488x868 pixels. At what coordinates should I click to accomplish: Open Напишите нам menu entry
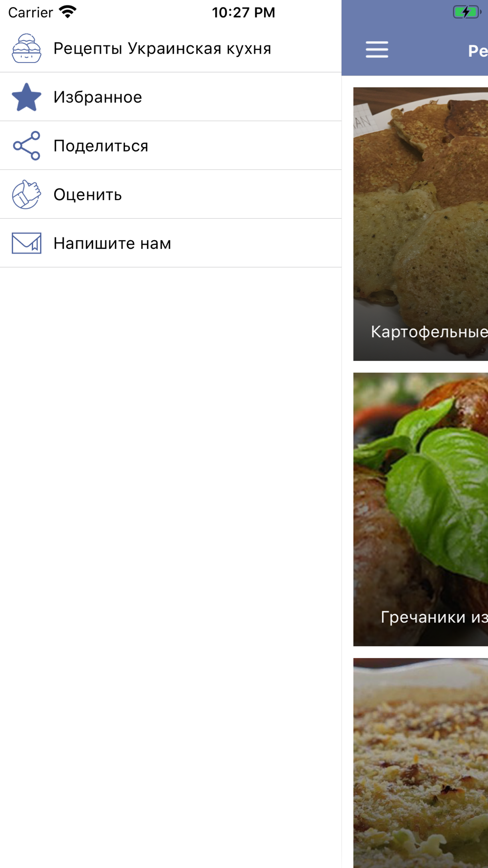click(x=171, y=243)
